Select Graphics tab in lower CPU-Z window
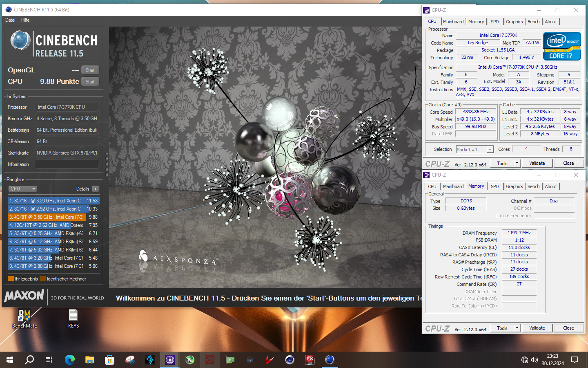The image size is (588, 368). pos(514,186)
